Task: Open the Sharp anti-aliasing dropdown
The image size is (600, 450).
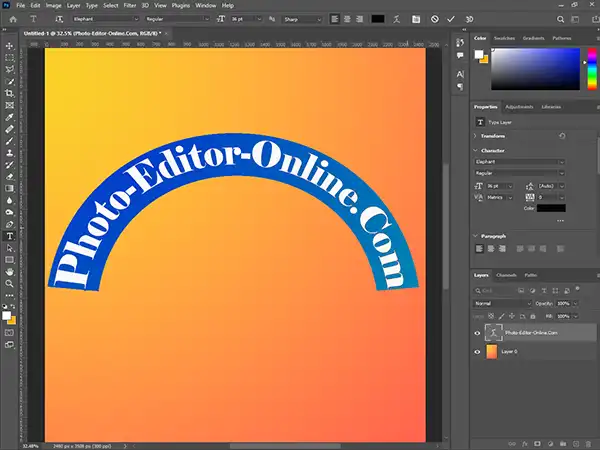Action: click(x=302, y=19)
